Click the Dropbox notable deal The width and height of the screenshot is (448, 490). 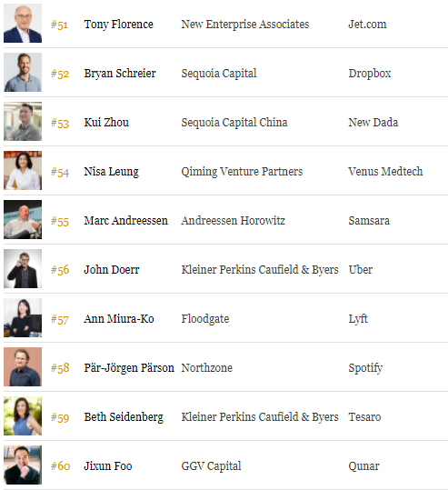click(370, 74)
